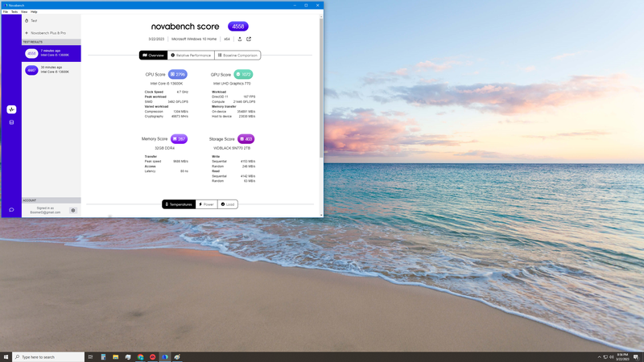Open the Help menu
Viewport: 644px width, 362px height.
[34, 12]
